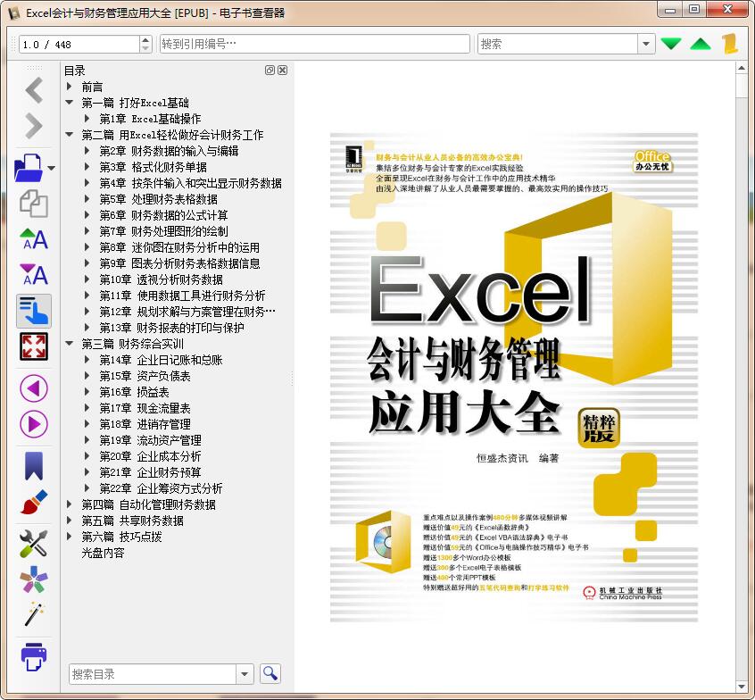Click the magnifier button to search contents
This screenshot has height=700, width=755.
coord(270,673)
